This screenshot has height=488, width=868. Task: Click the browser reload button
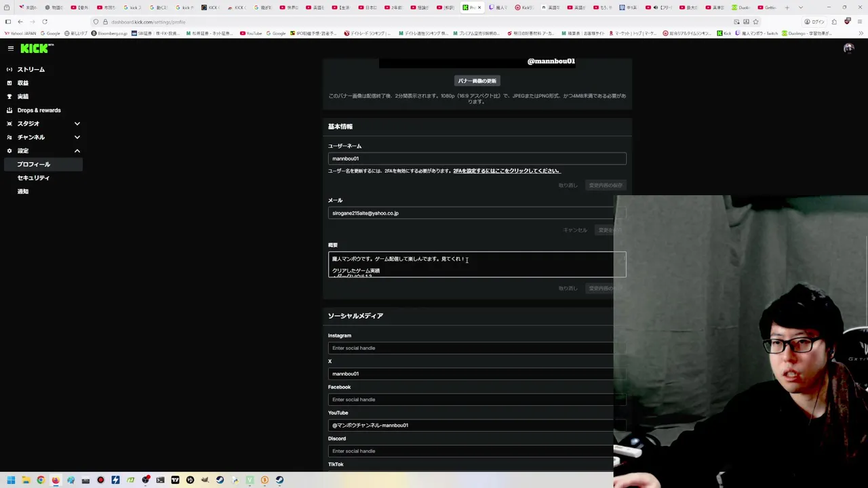(45, 22)
